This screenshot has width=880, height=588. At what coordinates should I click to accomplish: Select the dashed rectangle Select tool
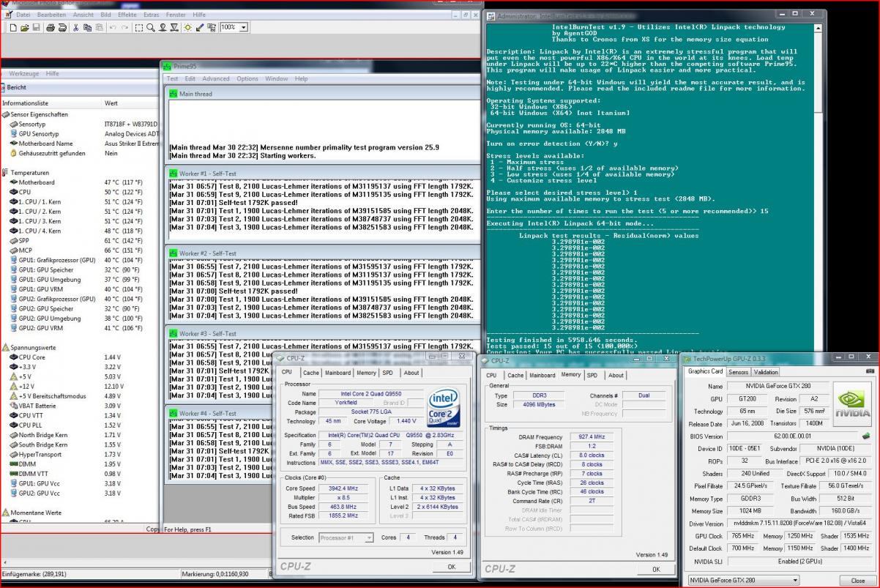point(139,28)
